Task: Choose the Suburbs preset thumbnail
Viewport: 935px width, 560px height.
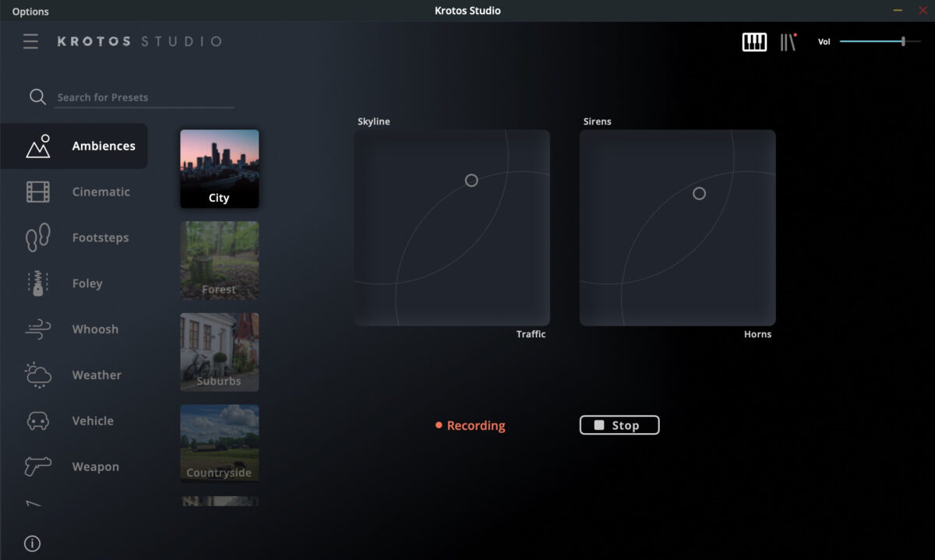Action: (220, 352)
